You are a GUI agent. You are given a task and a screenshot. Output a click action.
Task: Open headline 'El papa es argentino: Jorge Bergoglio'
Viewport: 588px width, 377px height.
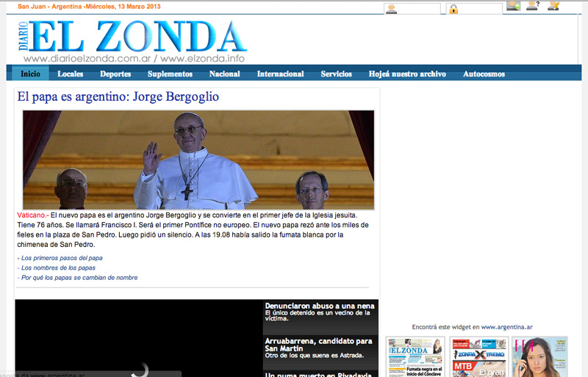click(x=118, y=97)
